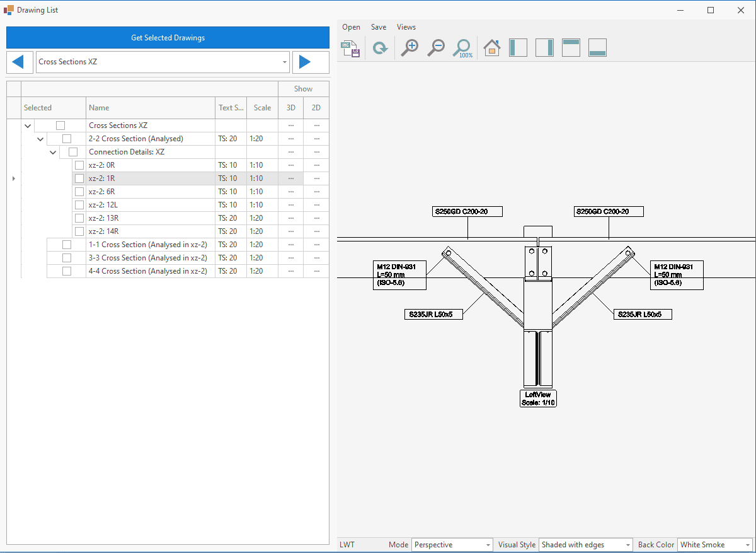Reset zoom to 100% icon
Image resolution: width=756 pixels, height=553 pixels.
[x=463, y=48]
